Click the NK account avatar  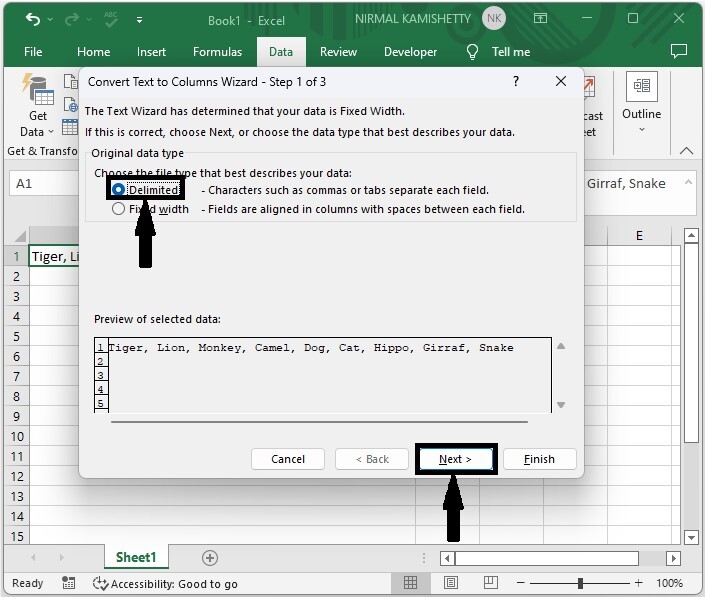point(494,18)
